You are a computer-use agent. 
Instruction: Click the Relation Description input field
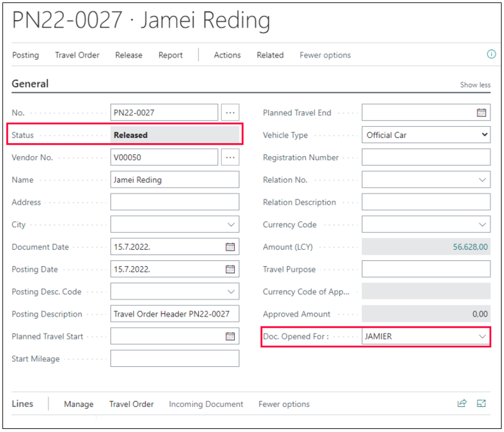click(426, 202)
